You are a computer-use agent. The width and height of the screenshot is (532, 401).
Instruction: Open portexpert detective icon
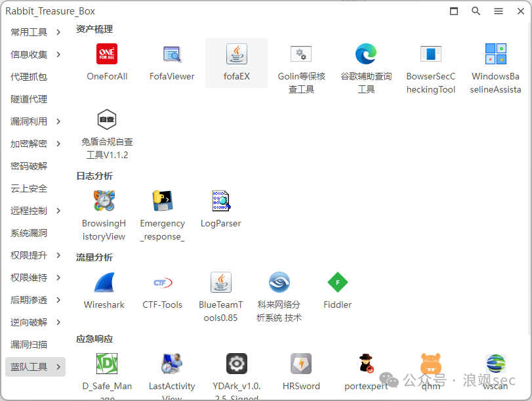point(366,364)
